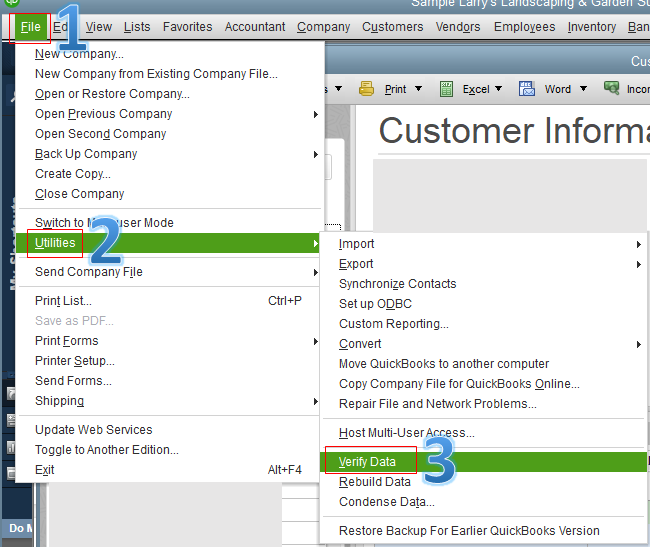
Task: Open the Employees menu
Action: (524, 27)
